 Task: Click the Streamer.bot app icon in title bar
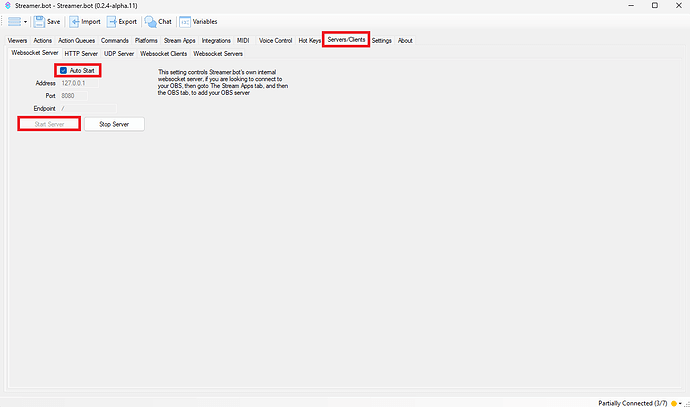pyautogui.click(x=8, y=6)
